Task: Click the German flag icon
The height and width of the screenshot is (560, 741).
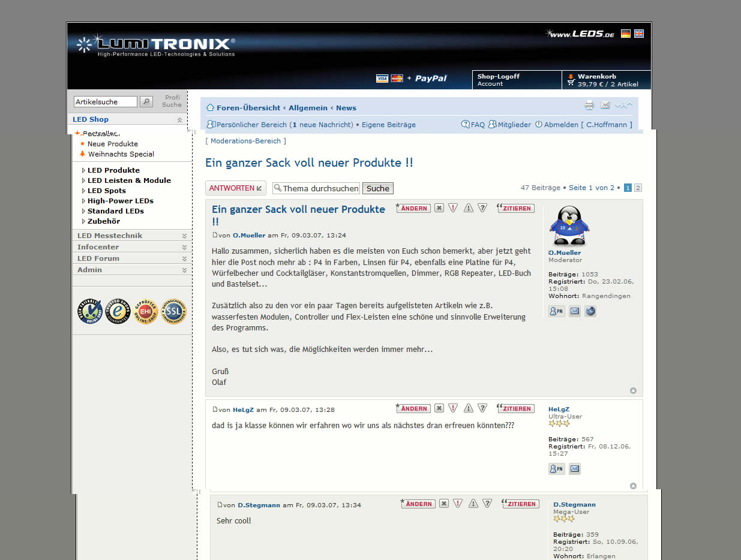Action: pos(626,34)
